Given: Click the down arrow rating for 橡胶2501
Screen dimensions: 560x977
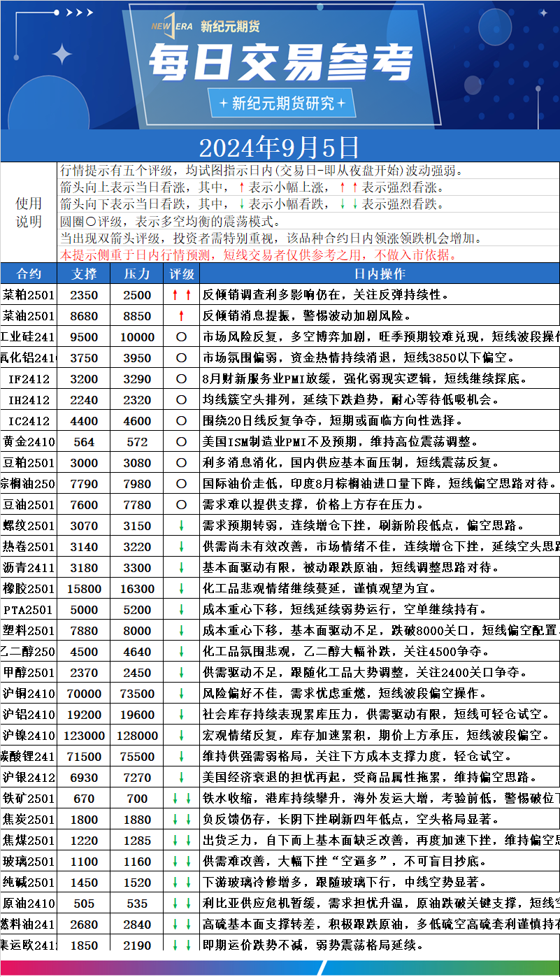Looking at the screenshot, I should coord(181,589).
